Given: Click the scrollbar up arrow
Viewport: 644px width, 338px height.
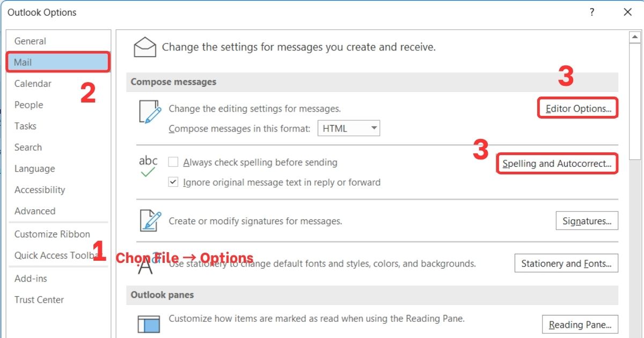Looking at the screenshot, I should coord(635,36).
